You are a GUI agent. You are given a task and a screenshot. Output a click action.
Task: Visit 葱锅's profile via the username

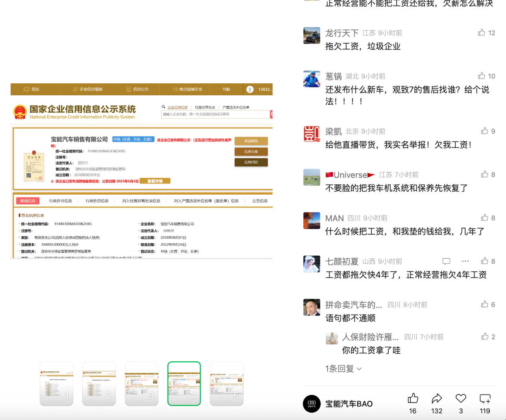[x=334, y=76]
